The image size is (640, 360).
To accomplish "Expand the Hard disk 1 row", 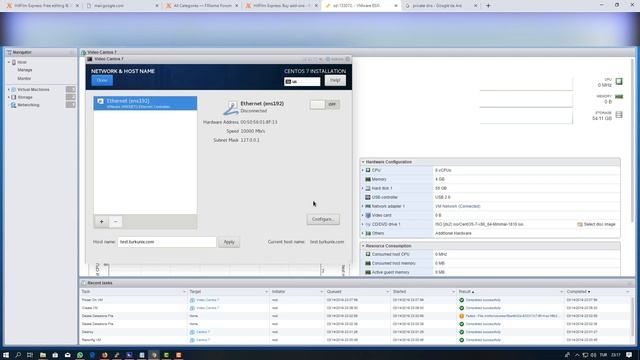I will [362, 188].
